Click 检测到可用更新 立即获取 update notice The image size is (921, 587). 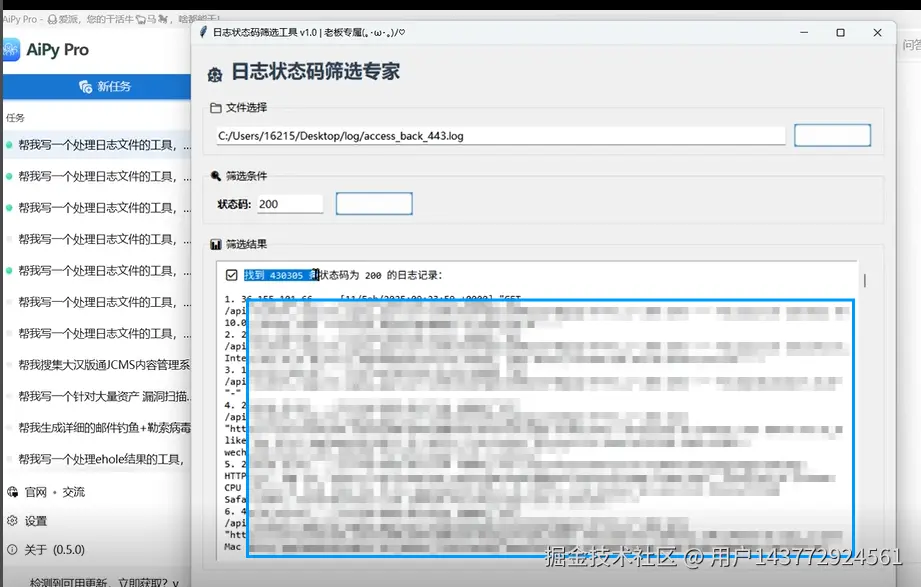pyautogui.click(x=104, y=582)
